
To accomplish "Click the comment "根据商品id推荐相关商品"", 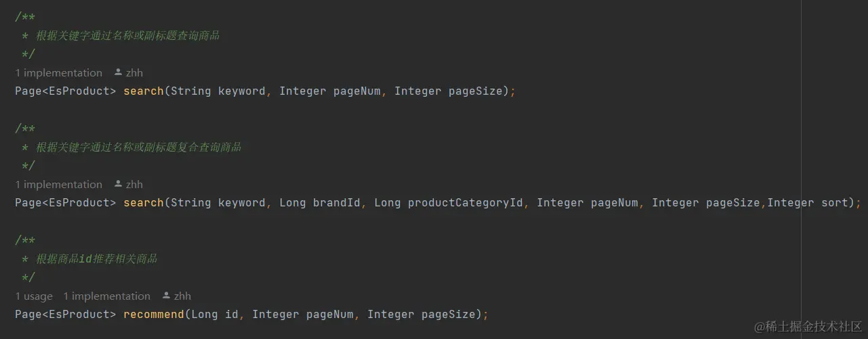I will tap(96, 258).
